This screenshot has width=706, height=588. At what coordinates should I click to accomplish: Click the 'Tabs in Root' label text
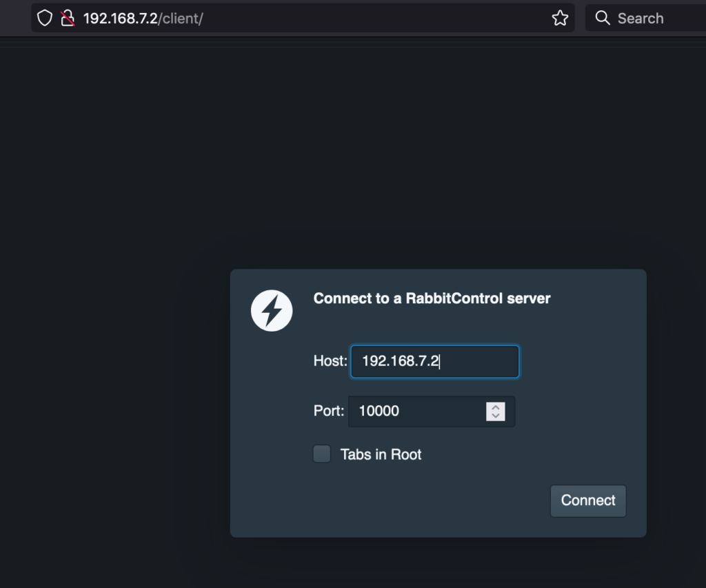coord(381,454)
